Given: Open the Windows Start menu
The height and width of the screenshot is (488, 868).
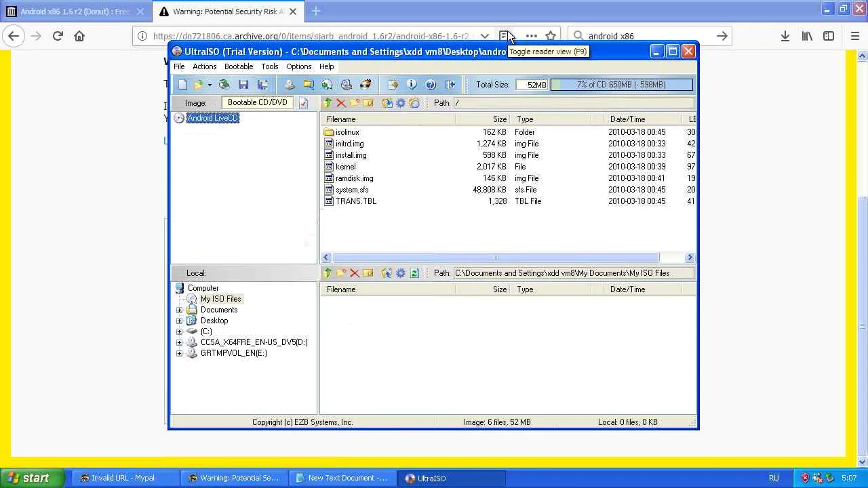Looking at the screenshot, I should pos(33,478).
